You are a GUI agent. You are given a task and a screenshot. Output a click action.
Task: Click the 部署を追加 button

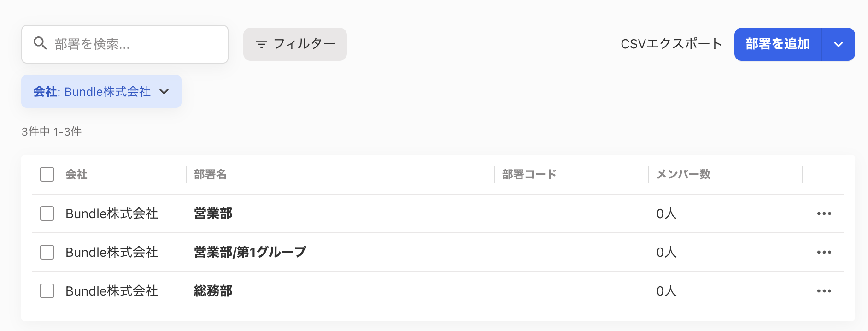click(778, 44)
